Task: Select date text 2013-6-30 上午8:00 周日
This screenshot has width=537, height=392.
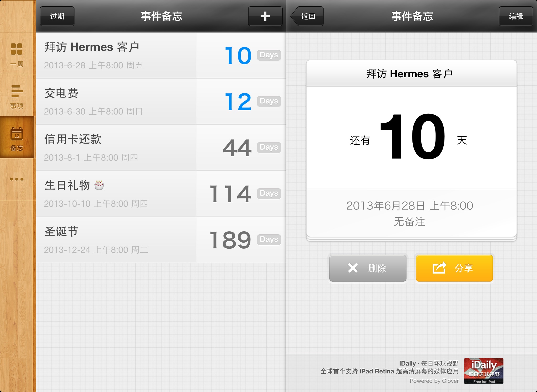Action: point(93,111)
